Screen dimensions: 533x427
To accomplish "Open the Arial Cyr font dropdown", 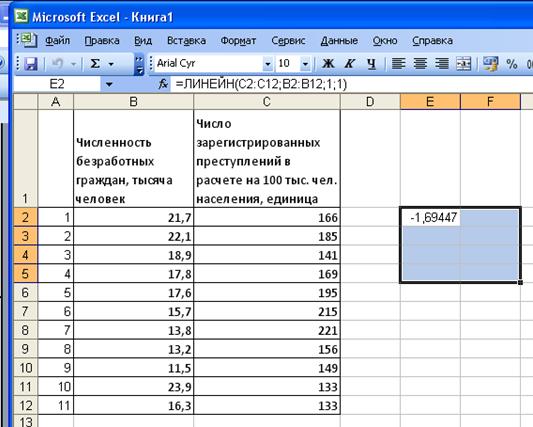I will click(x=268, y=64).
